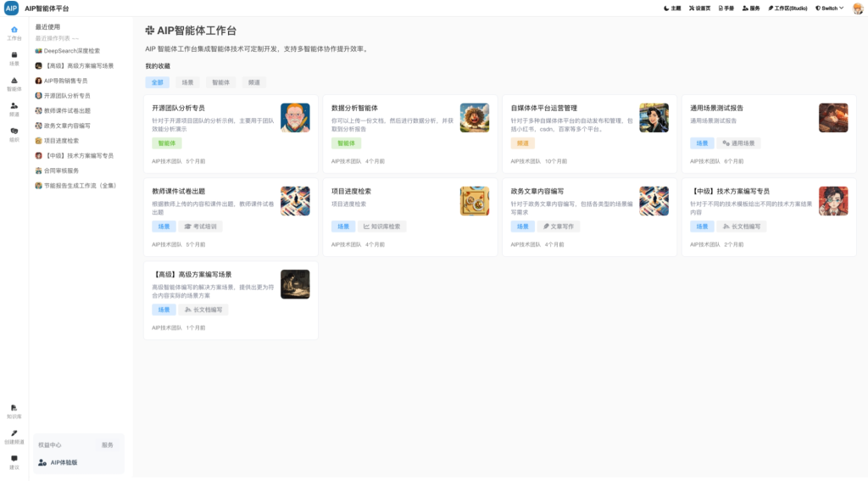This screenshot has width=868, height=481.
Task: Open the 数据分析智能体 card thumbnail
Action: (x=474, y=118)
